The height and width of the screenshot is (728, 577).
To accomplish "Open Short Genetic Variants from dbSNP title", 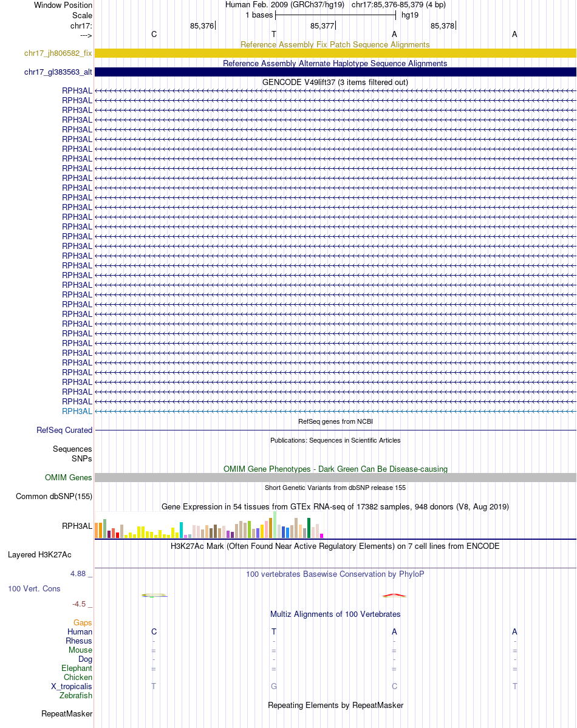I will (335, 488).
